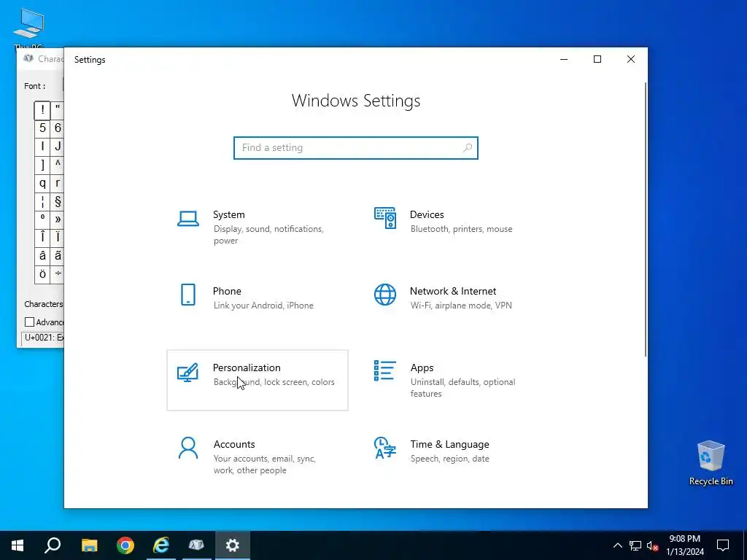747x560 pixels.
Task: Click the Apps list icon
Action: 385,370
